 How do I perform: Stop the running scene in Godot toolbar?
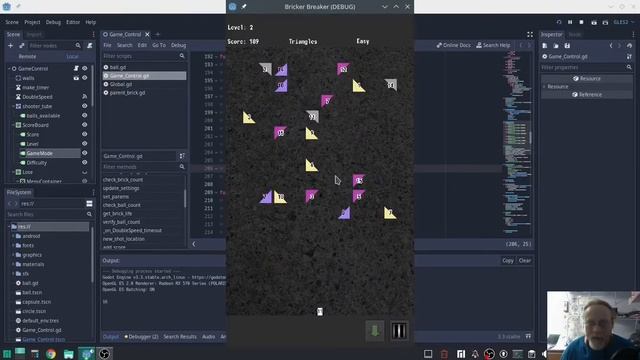[581, 22]
